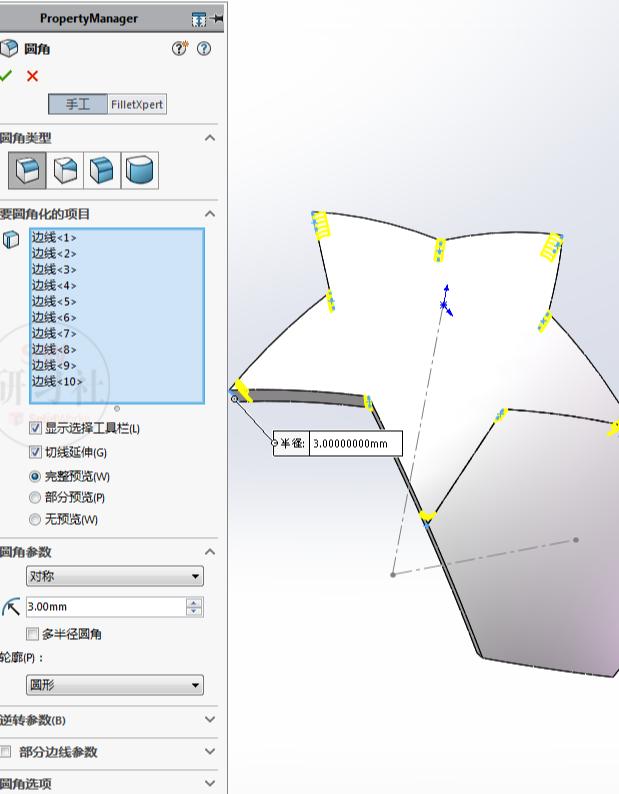Screen dimensions: 619x794
Task: Select 边线<2> in the list
Action: tap(54, 253)
